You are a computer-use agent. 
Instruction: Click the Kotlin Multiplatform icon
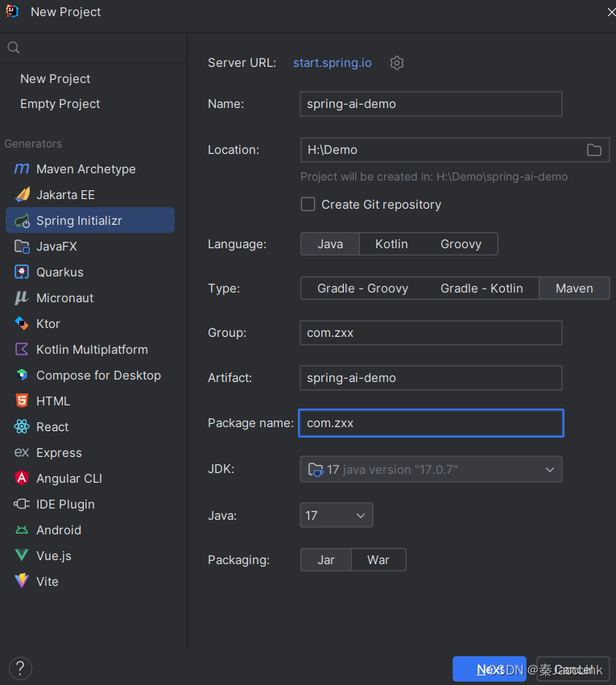22,350
